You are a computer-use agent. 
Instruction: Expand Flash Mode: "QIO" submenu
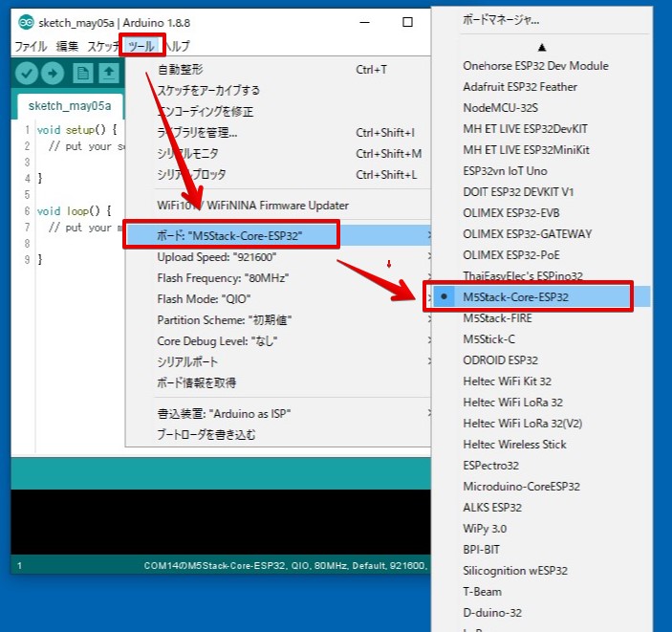pyautogui.click(x=278, y=299)
